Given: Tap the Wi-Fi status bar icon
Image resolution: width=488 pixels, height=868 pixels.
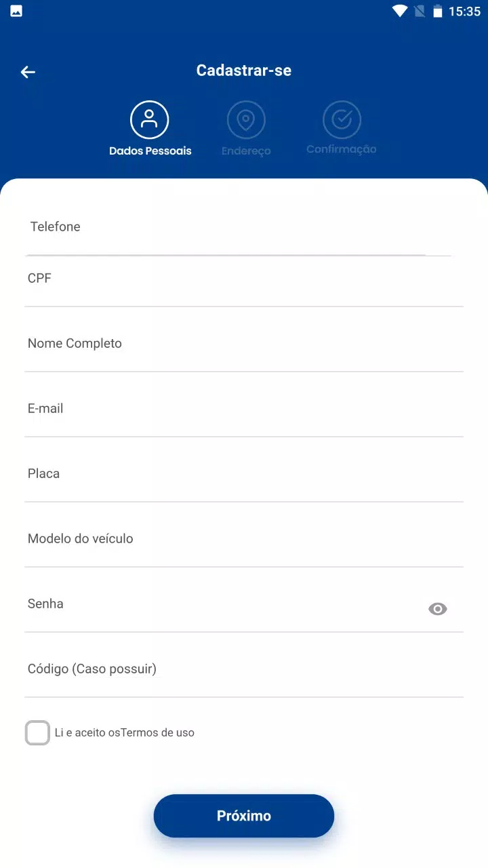Looking at the screenshot, I should tap(400, 11).
